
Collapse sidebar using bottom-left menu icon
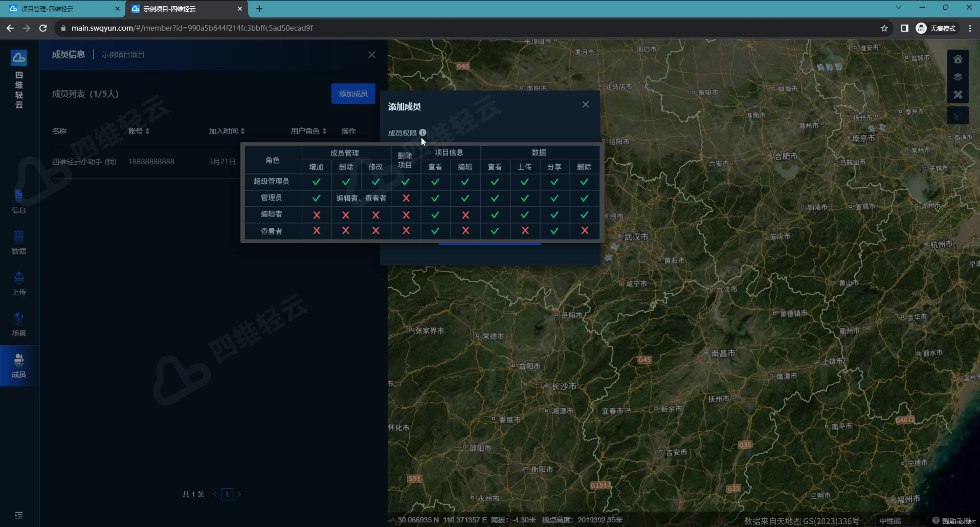(19, 515)
